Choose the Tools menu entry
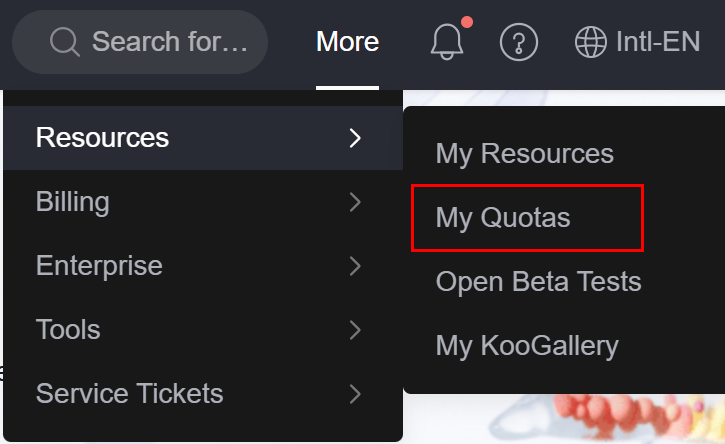 point(68,329)
